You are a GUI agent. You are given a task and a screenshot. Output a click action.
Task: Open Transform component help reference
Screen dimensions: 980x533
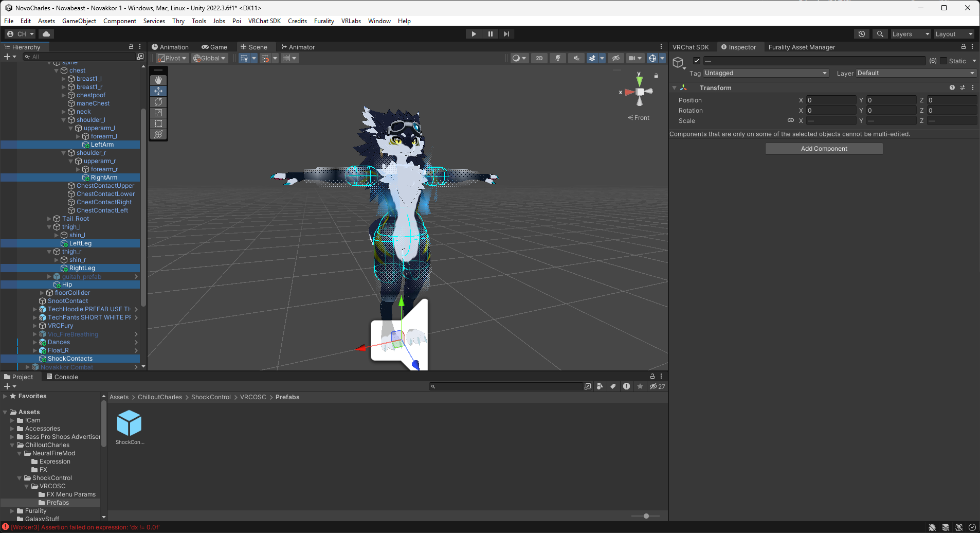pos(952,87)
